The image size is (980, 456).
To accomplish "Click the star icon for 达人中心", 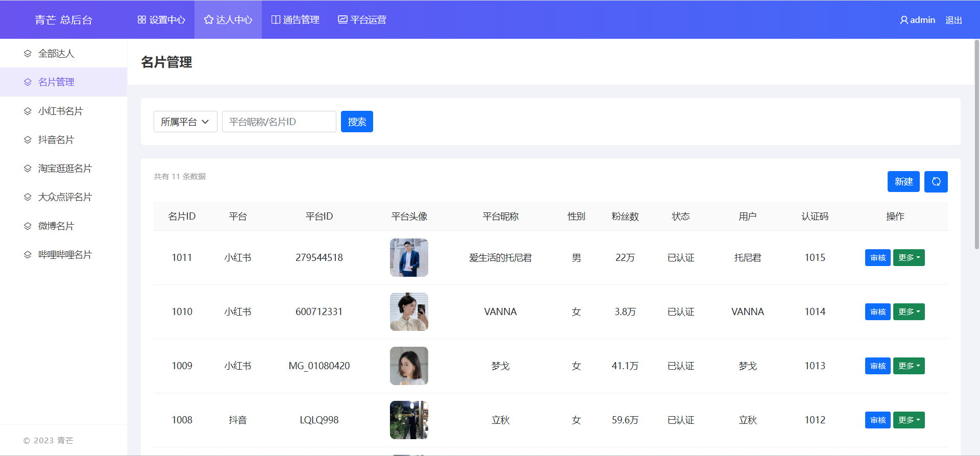I will point(208,20).
